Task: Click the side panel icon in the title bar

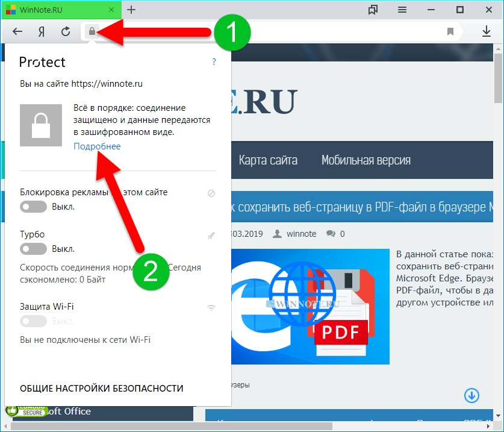Action: pos(373,10)
